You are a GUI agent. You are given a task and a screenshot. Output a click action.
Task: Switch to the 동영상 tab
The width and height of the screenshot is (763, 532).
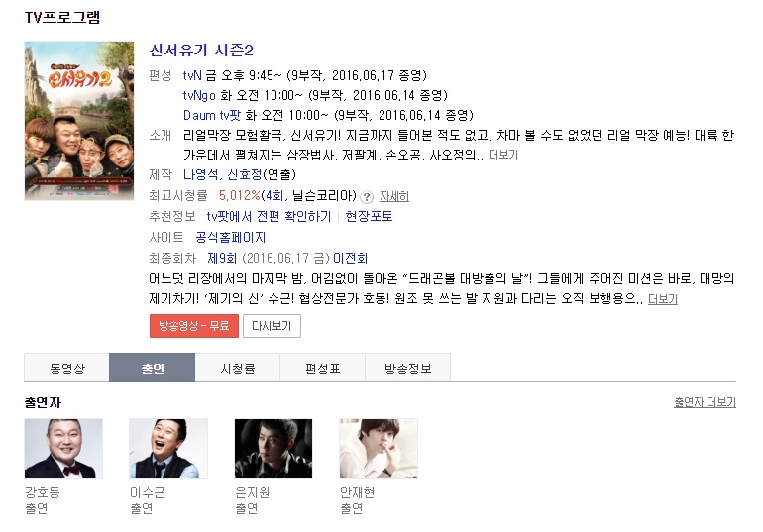[66, 369]
